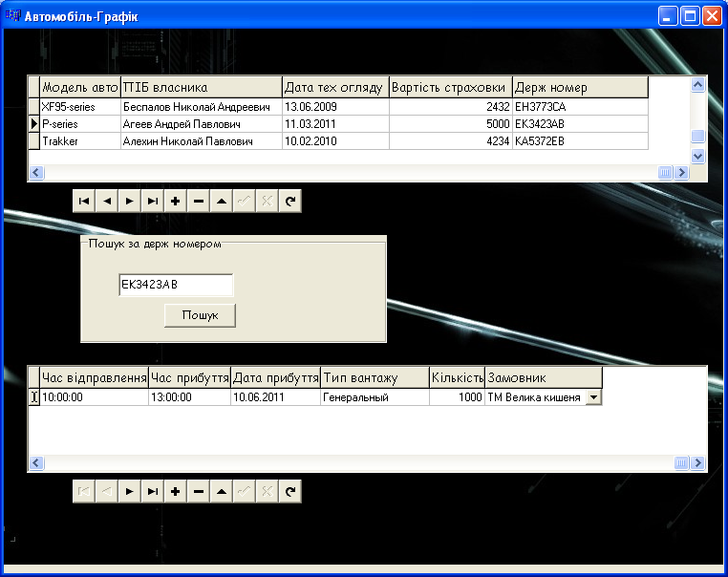Click upper grid vertical scrollbar thumb
Screen dimensions: 728x577
pyautogui.click(x=697, y=136)
